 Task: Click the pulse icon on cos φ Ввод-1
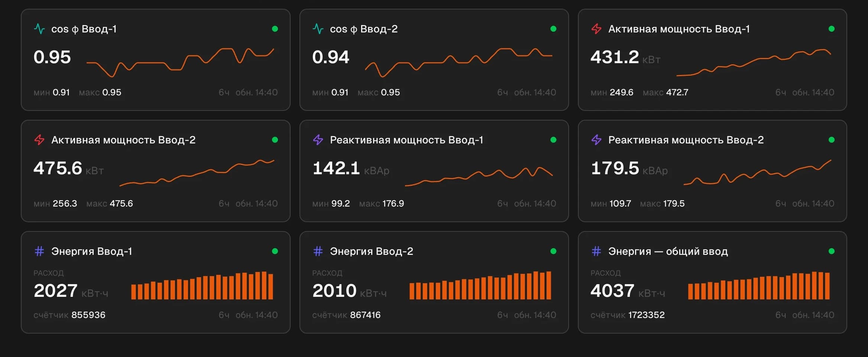(39, 29)
